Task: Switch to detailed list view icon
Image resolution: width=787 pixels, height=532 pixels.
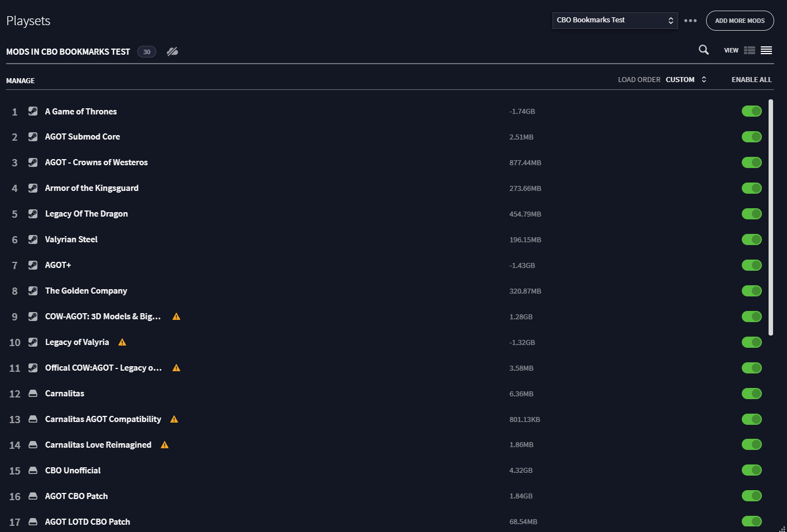Action: pos(750,50)
